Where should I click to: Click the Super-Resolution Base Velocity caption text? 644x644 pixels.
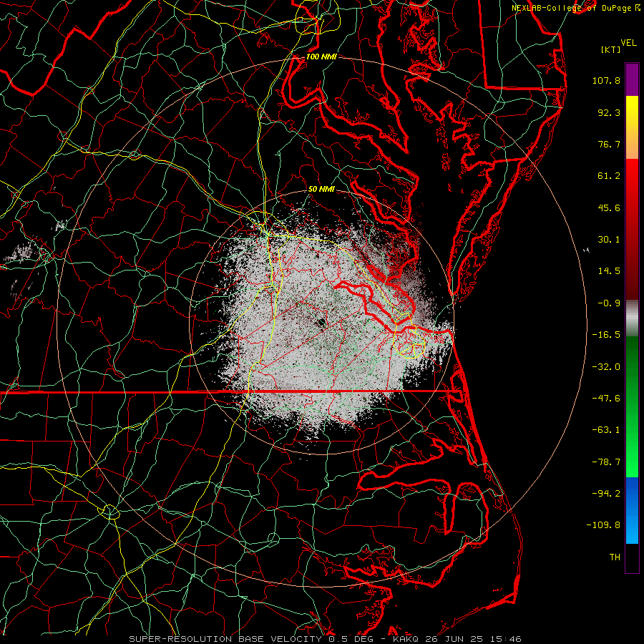(326, 639)
